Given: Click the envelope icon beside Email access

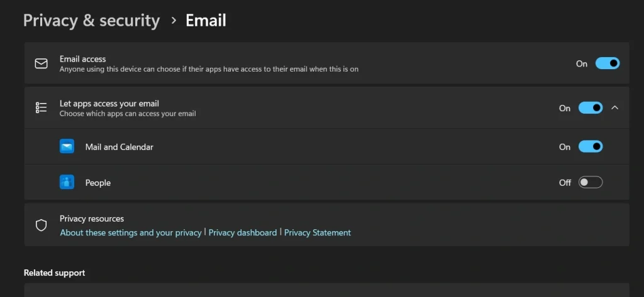Looking at the screenshot, I should click(x=42, y=63).
